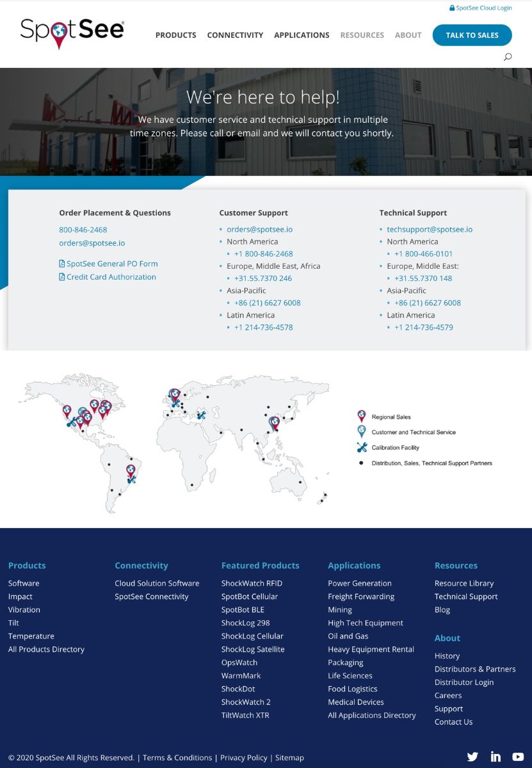Screen dimensions: 532x768
Task: Open the SpotSee General PO Form document icon
Action: pyautogui.click(x=61, y=264)
